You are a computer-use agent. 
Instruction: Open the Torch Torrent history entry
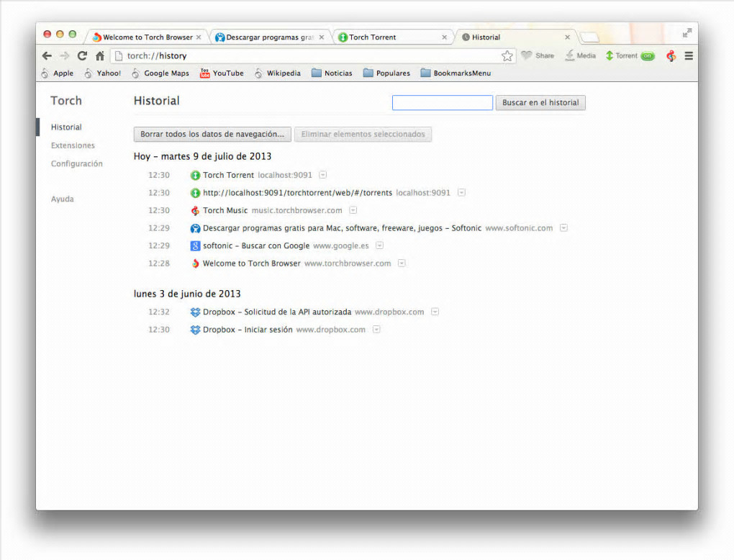[x=228, y=175]
